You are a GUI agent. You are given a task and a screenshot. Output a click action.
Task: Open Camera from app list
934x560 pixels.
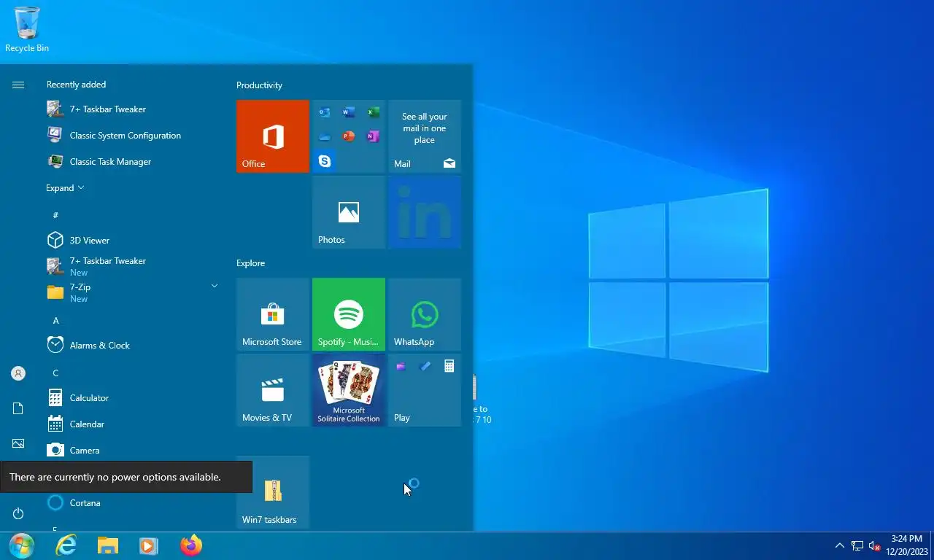(x=131, y=450)
